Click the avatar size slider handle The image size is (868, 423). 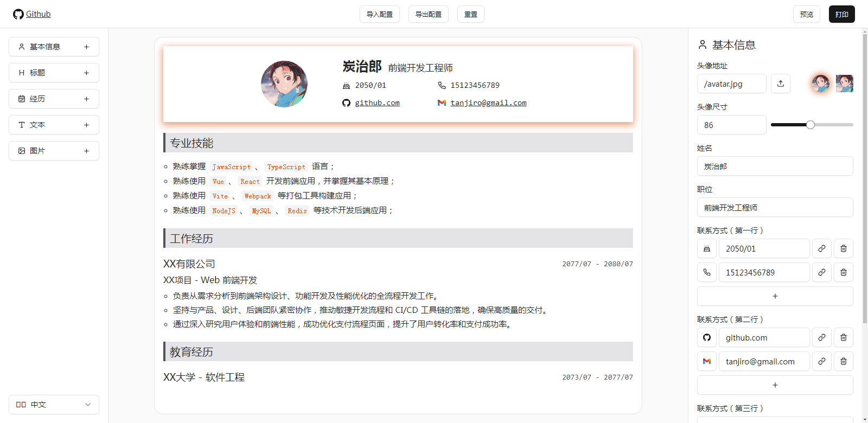coord(810,125)
